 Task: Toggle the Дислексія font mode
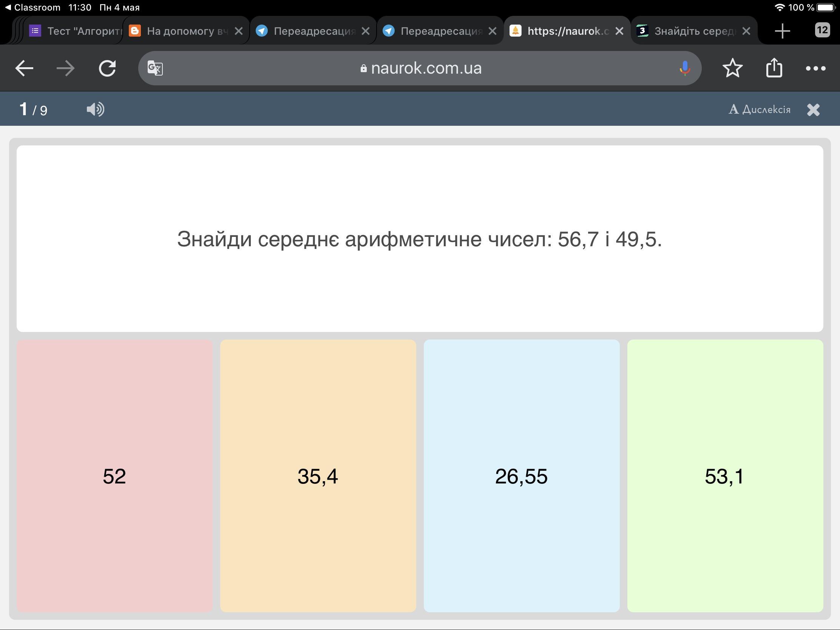[760, 110]
